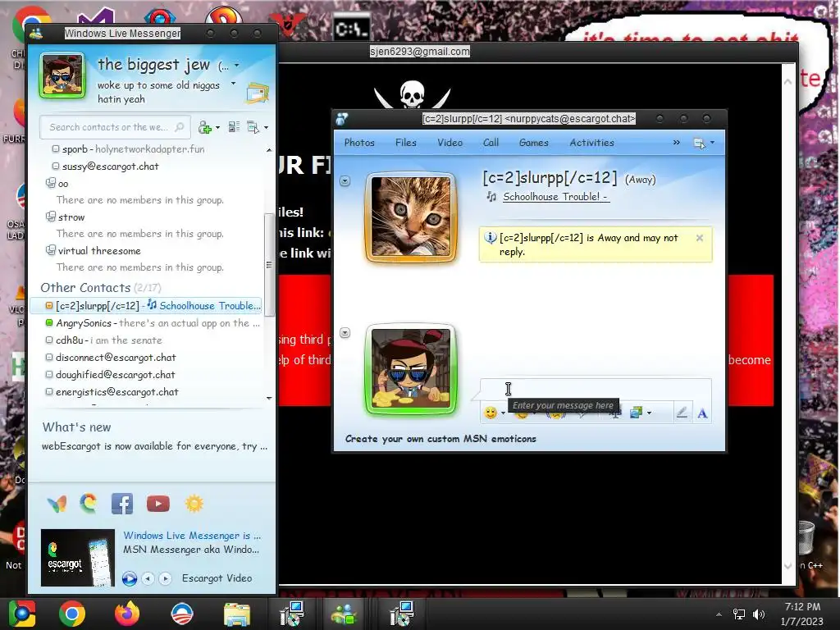Select handwriting pen mode icon
The width and height of the screenshot is (840, 630).
pyautogui.click(x=682, y=413)
